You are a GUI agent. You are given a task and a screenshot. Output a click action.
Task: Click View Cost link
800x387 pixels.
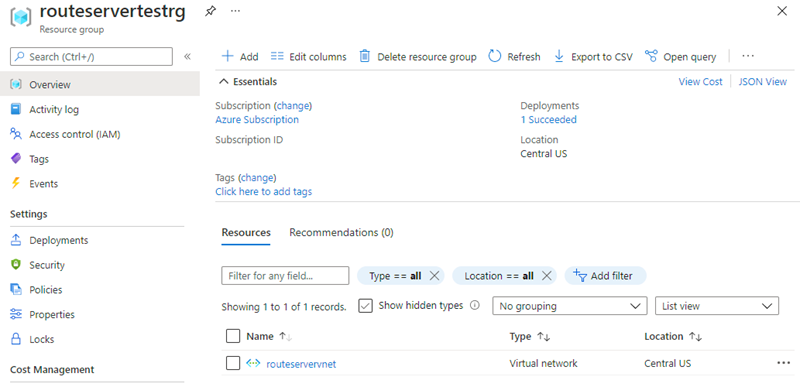pos(700,82)
